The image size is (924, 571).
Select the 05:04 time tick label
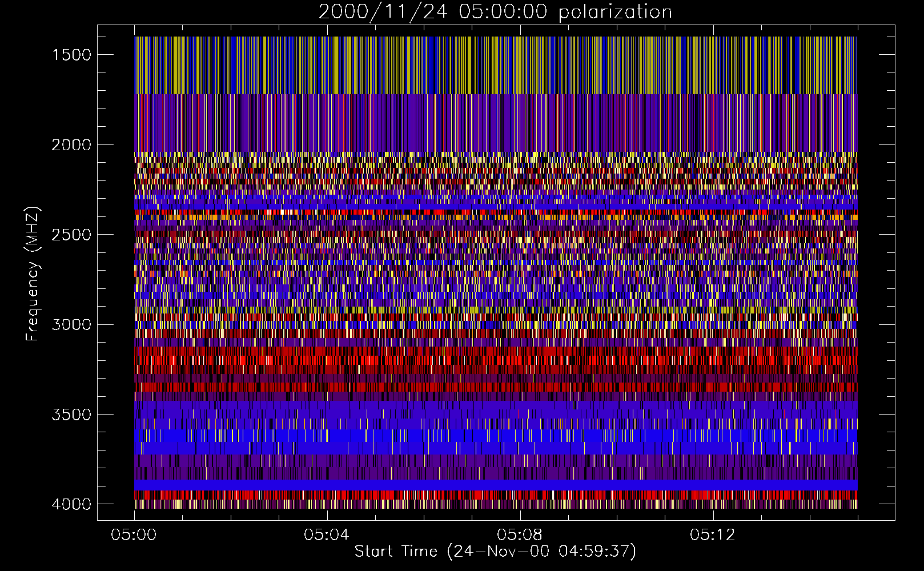click(327, 534)
